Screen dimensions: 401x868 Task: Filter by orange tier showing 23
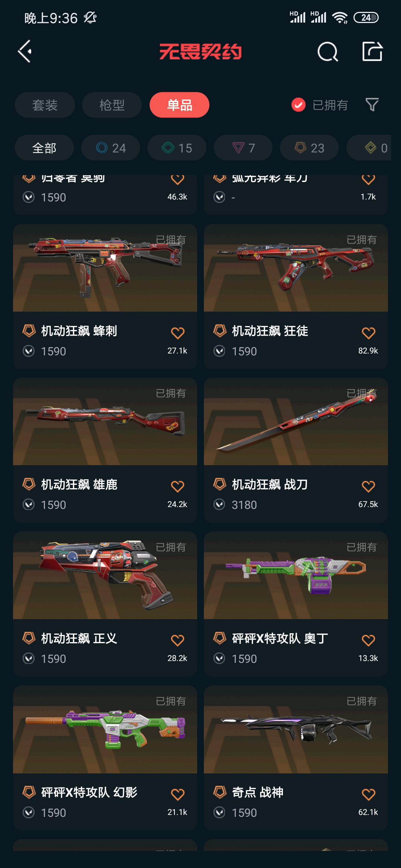pyautogui.click(x=309, y=148)
